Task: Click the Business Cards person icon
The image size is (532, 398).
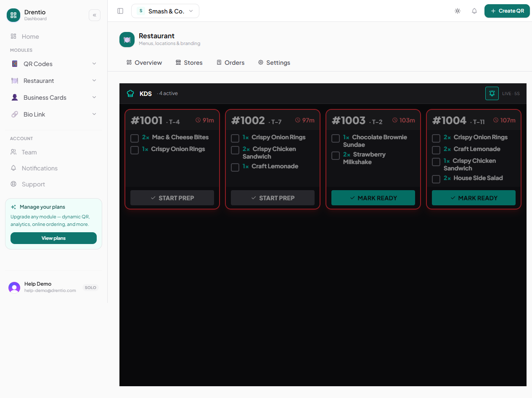Action: tap(15, 98)
